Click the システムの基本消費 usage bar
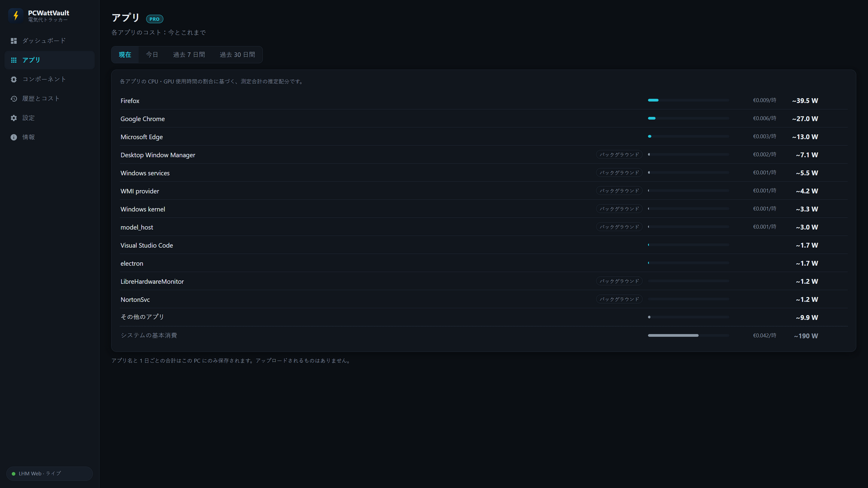The height and width of the screenshot is (488, 868). pyautogui.click(x=688, y=335)
